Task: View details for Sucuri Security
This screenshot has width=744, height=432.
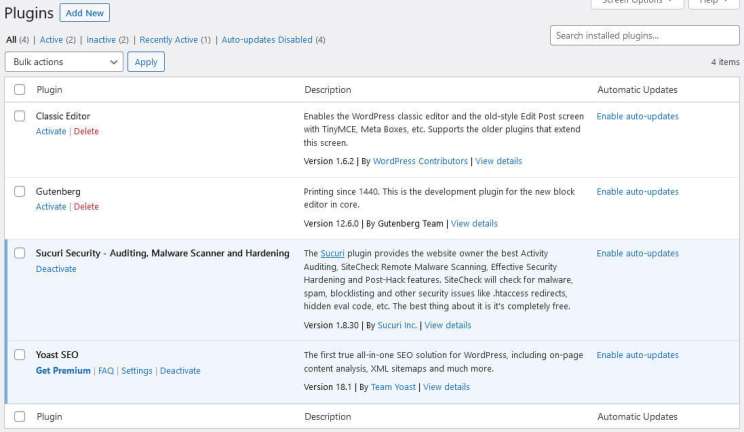Action: click(447, 325)
